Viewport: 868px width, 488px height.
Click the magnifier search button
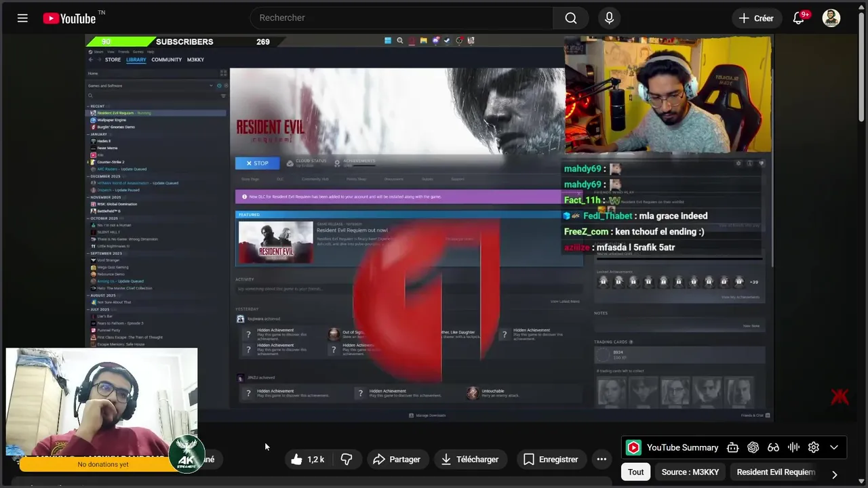pyautogui.click(x=571, y=18)
